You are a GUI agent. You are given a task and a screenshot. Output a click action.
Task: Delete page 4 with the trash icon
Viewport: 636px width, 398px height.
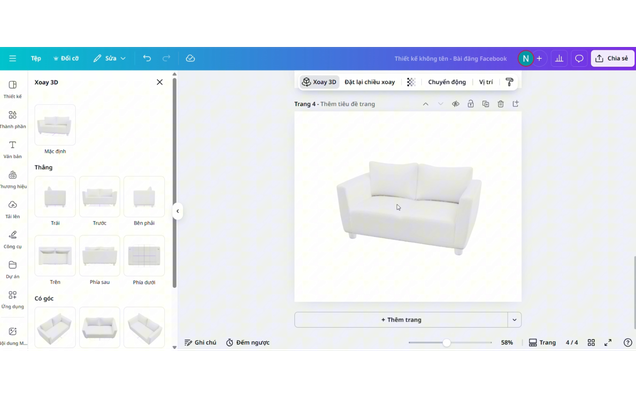coord(501,104)
